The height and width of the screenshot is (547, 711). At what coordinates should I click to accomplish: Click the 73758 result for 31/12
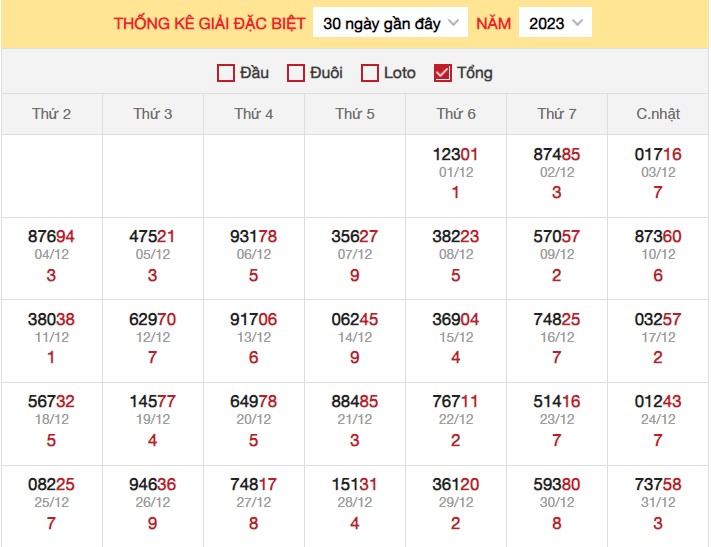658,485
